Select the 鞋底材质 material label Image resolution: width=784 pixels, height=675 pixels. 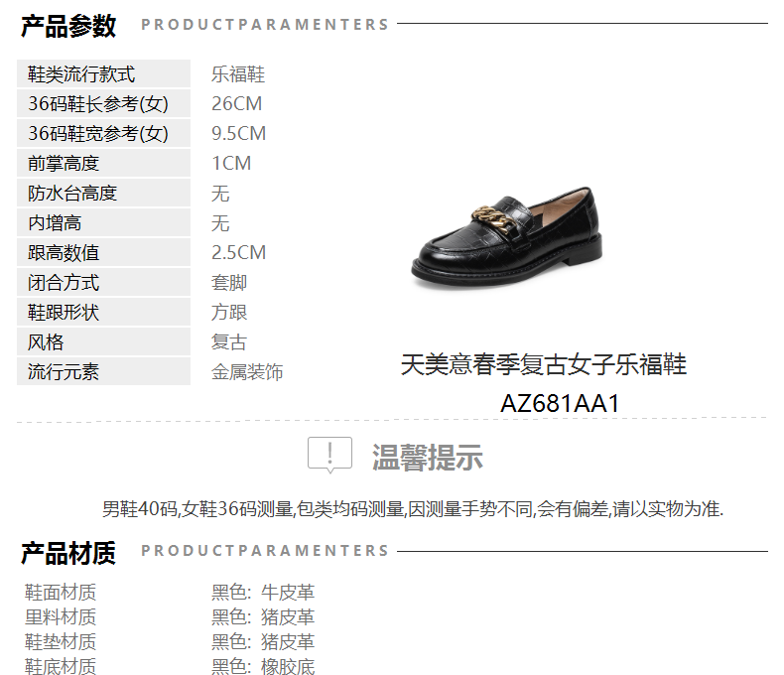point(60,666)
